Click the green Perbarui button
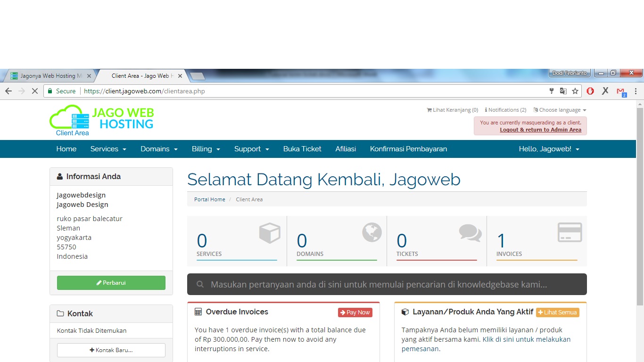 pos(111,283)
